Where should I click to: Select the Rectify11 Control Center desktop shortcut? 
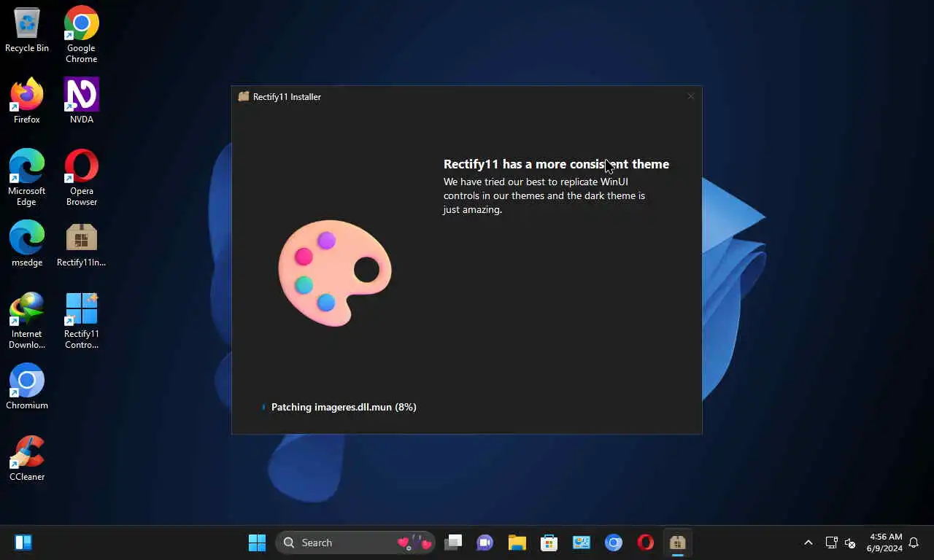[x=81, y=320]
